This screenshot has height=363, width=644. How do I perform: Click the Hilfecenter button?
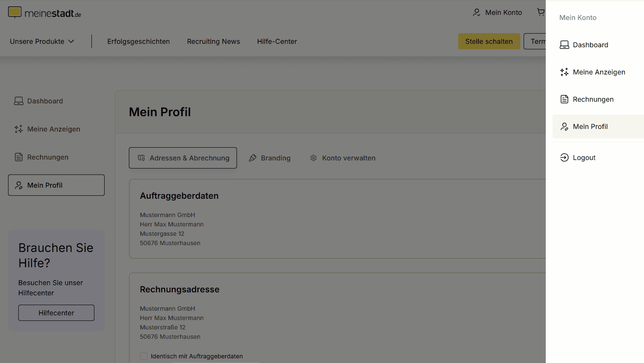pos(56,313)
